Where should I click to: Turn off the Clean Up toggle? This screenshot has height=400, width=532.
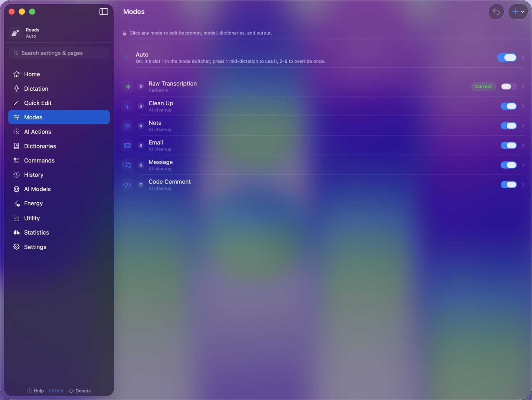pyautogui.click(x=509, y=106)
